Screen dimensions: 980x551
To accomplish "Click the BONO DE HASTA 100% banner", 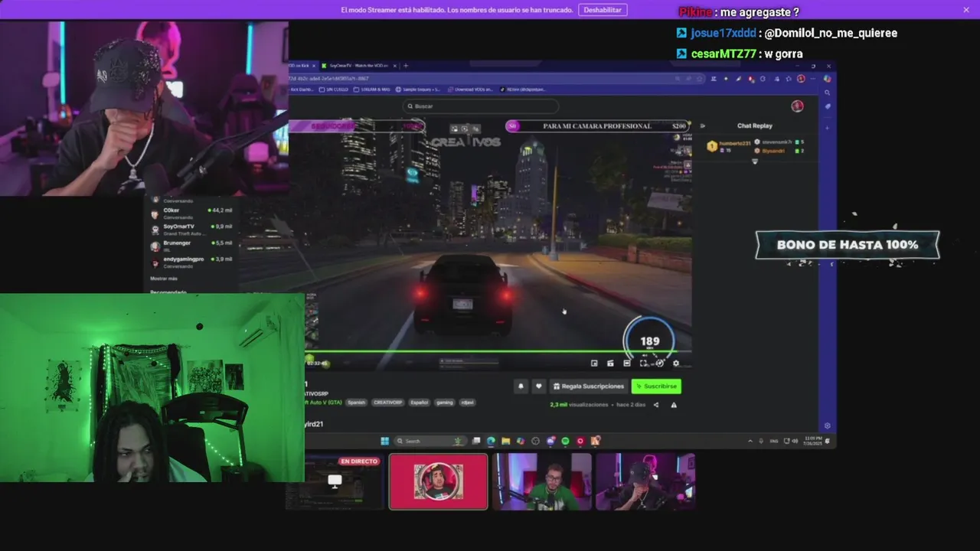I will point(847,245).
